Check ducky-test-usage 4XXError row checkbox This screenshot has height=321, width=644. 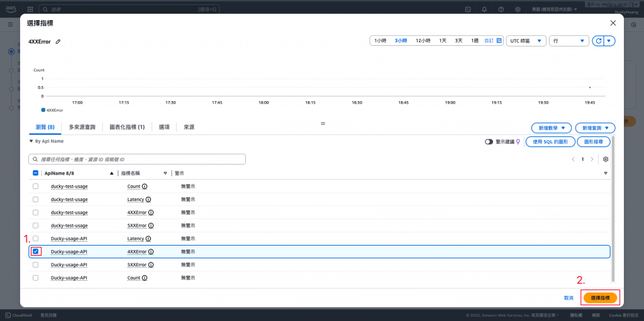[35, 212]
